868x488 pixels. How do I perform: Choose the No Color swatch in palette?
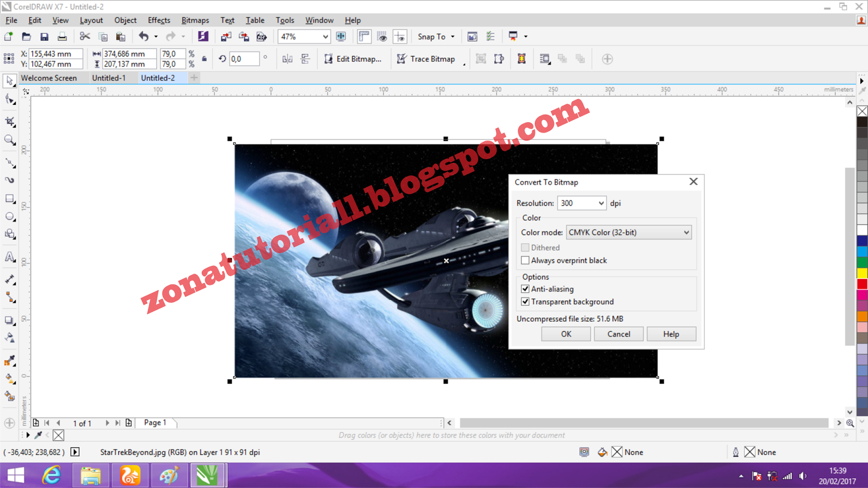pos(862,111)
